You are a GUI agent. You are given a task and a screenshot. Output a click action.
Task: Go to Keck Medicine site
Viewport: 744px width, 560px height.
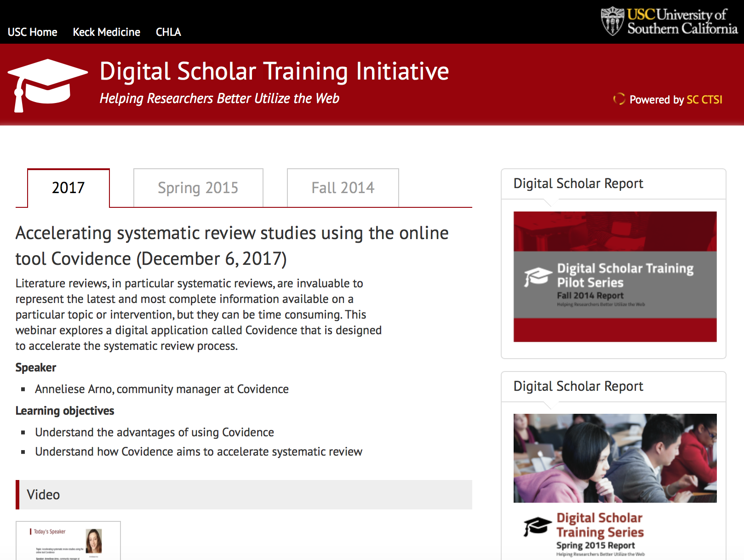pyautogui.click(x=106, y=32)
